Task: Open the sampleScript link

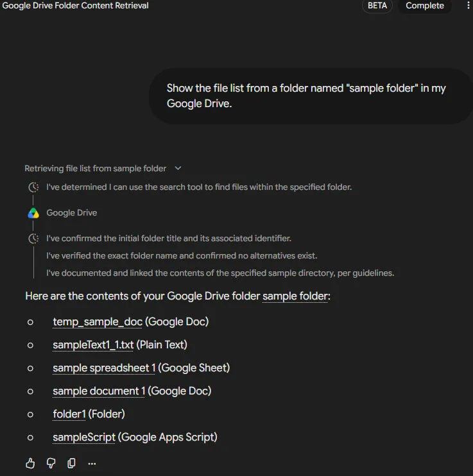Action: [x=84, y=437]
